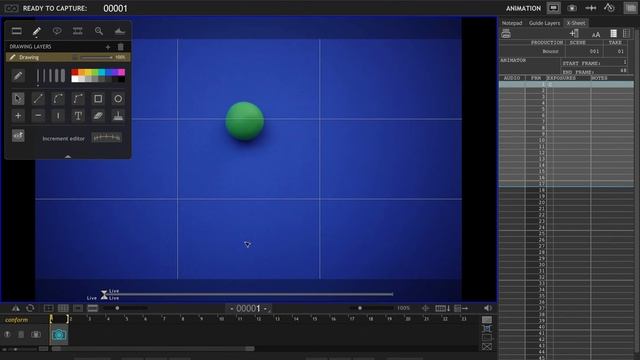Screen dimensions: 640x360
Task: Select the Text tool
Action: (x=78, y=116)
